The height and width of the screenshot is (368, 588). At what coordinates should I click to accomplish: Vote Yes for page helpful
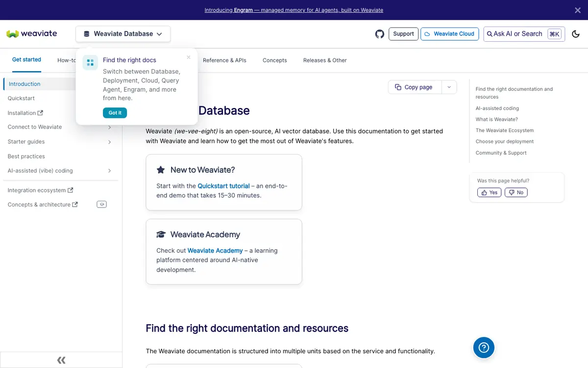489,192
